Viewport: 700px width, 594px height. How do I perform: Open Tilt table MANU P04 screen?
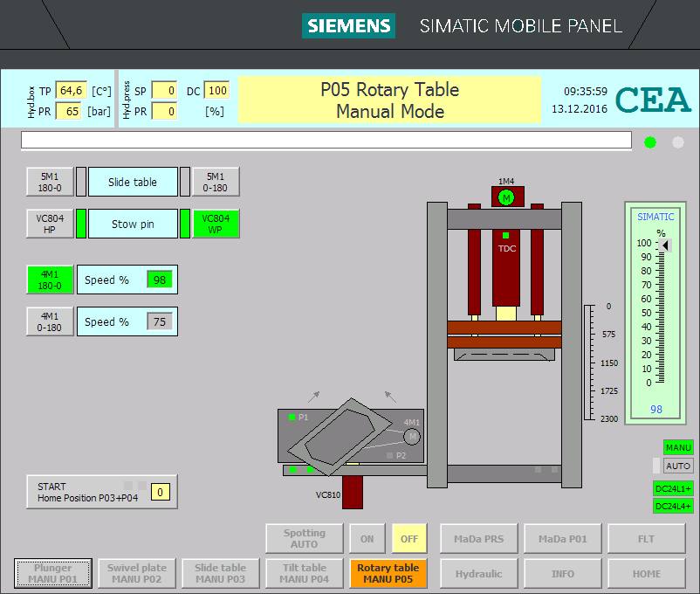point(305,573)
